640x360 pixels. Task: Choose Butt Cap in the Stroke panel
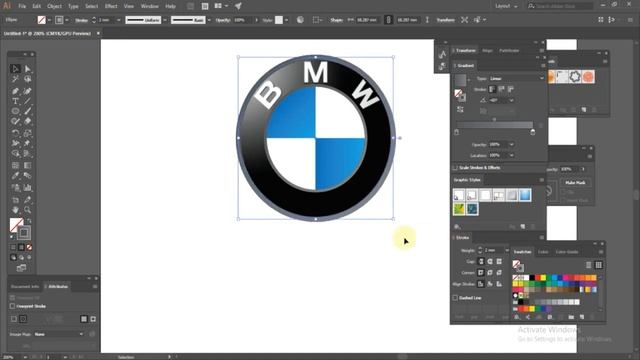481,262
